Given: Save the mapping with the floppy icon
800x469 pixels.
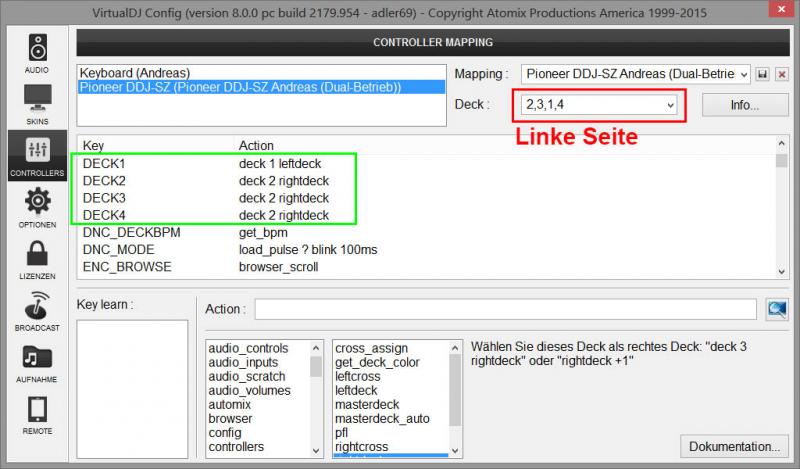Looking at the screenshot, I should pyautogui.click(x=762, y=75).
